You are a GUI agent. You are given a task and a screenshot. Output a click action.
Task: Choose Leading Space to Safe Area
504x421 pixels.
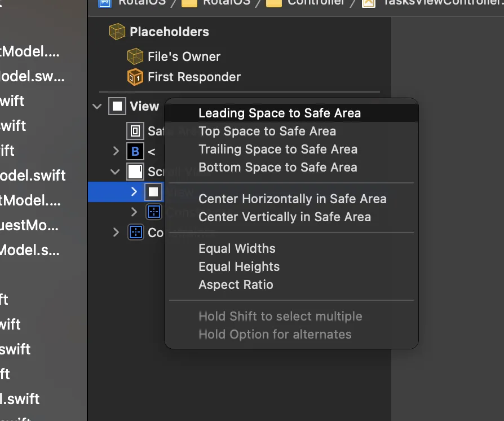coord(280,113)
